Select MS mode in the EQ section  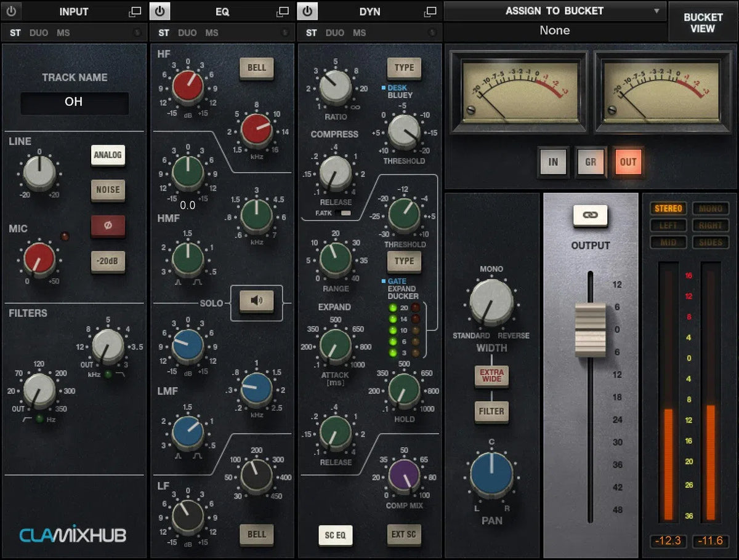tap(212, 33)
